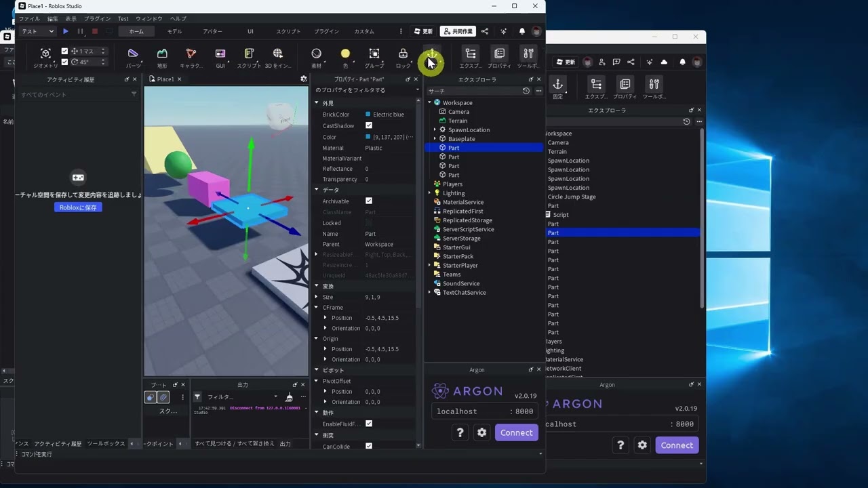Click the Electric blue BrickColor swatch
Viewport: 868px width, 488px height.
pyautogui.click(x=368, y=115)
